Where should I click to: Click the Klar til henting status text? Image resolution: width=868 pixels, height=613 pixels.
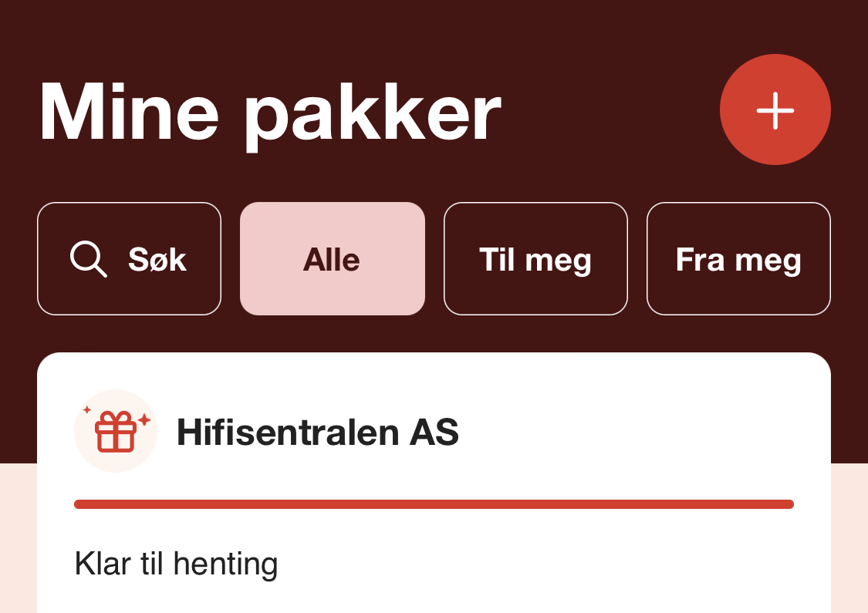coord(176,564)
